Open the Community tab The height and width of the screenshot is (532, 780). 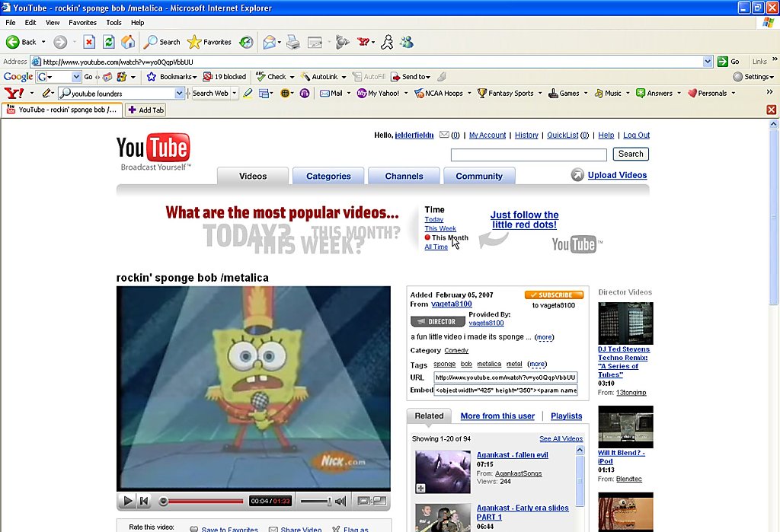coord(479,176)
